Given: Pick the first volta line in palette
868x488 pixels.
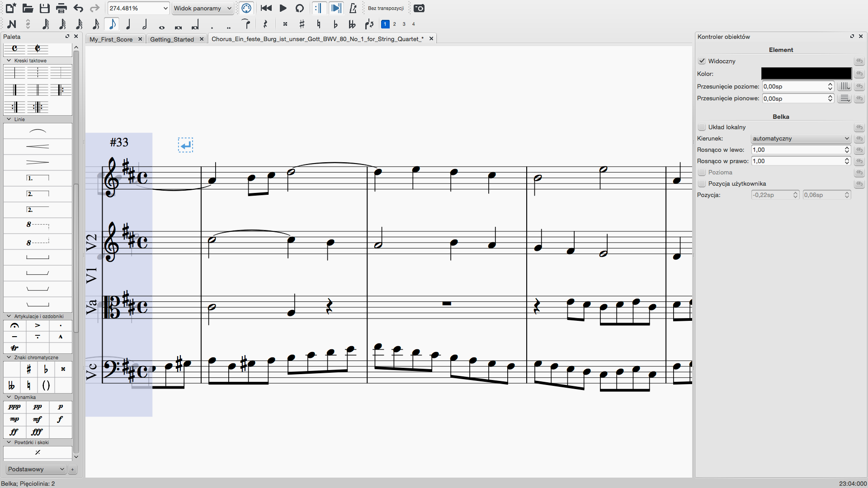Looking at the screenshot, I should (38, 178).
